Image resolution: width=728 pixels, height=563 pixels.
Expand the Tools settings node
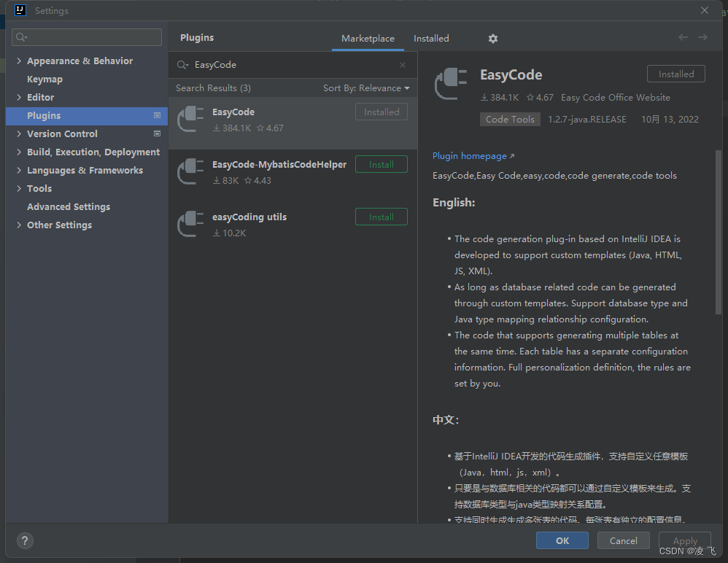(x=19, y=188)
